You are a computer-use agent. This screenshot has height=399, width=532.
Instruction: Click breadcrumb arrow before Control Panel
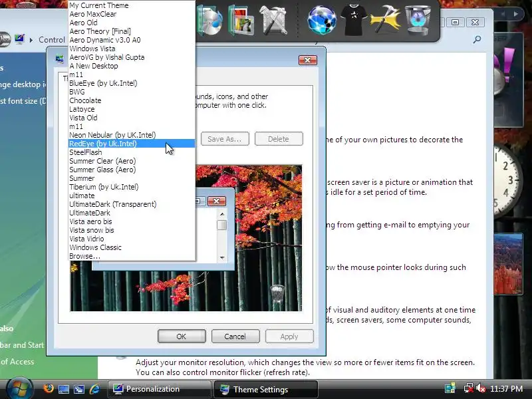click(x=31, y=40)
